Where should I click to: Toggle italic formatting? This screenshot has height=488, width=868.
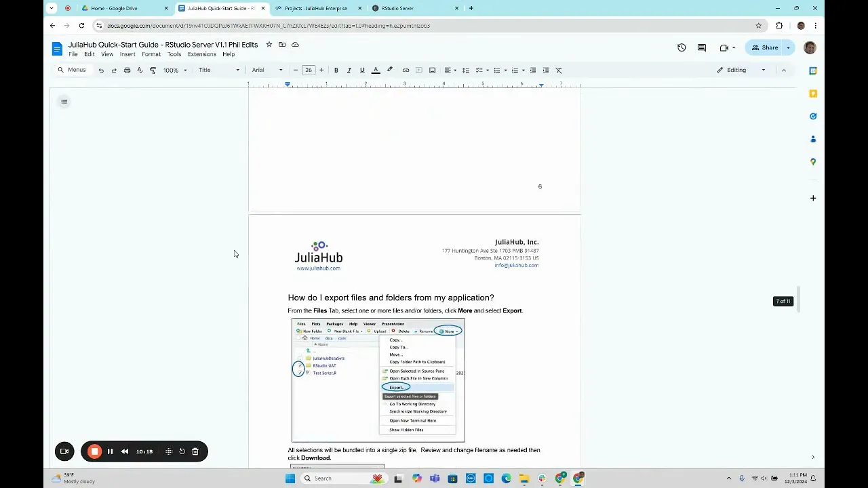pos(349,70)
